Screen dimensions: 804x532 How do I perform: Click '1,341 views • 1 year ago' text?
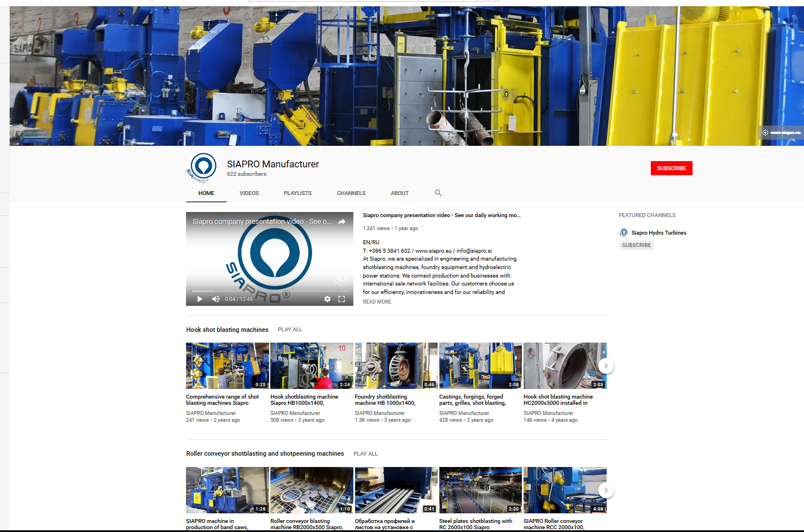pyautogui.click(x=390, y=228)
